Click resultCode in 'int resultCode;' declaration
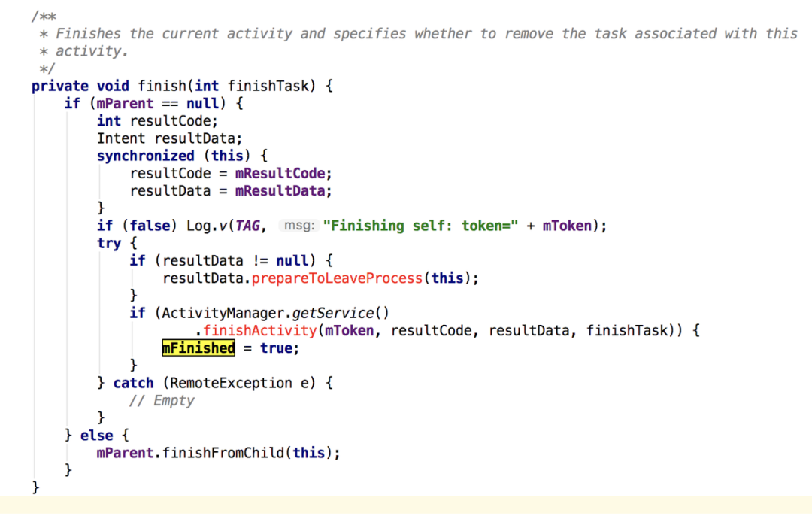Image resolution: width=812 pixels, height=516 pixels. (170, 121)
